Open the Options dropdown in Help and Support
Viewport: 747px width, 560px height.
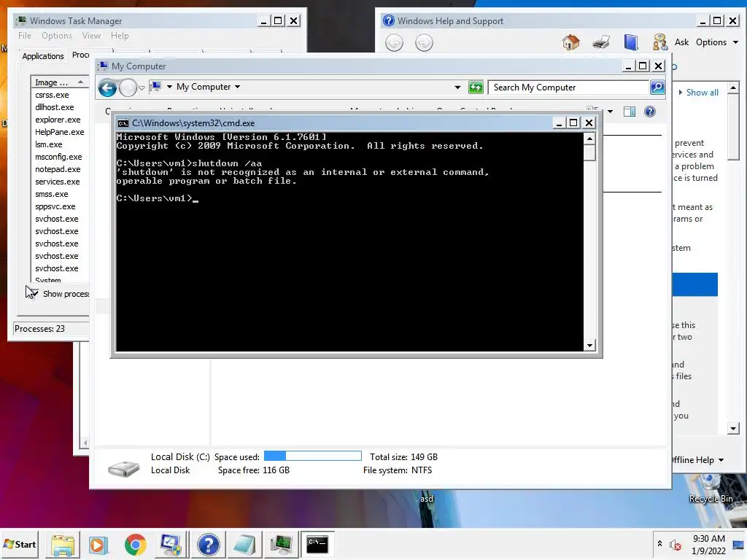click(717, 42)
